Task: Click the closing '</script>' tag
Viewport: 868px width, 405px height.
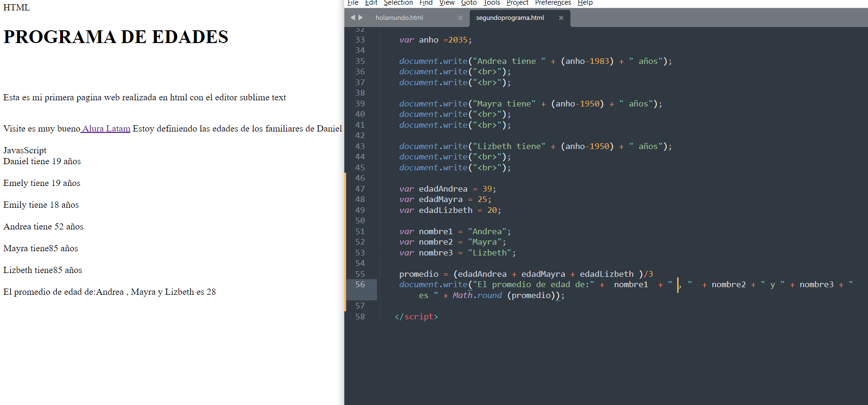Action: click(x=416, y=317)
